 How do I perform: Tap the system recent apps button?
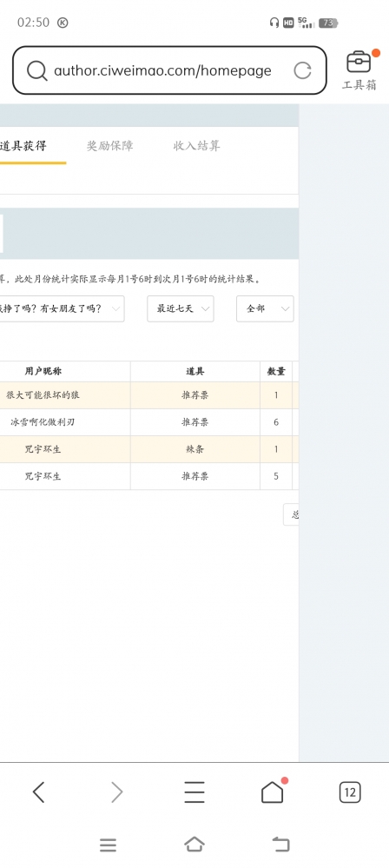(108, 845)
